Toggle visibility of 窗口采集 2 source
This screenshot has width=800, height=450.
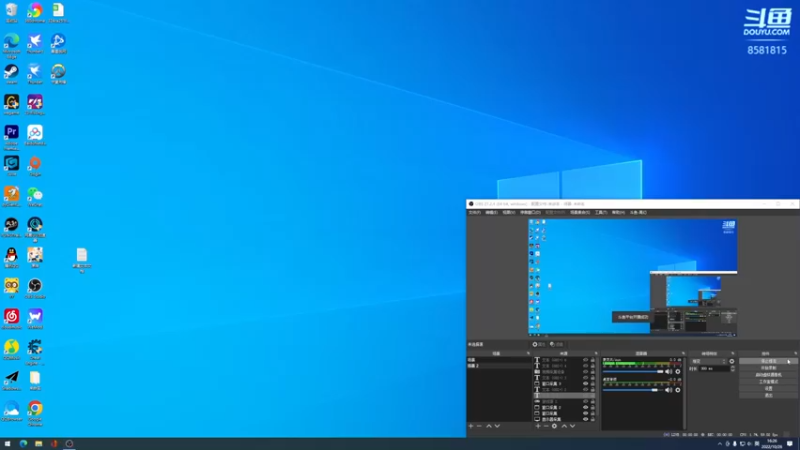tap(586, 408)
